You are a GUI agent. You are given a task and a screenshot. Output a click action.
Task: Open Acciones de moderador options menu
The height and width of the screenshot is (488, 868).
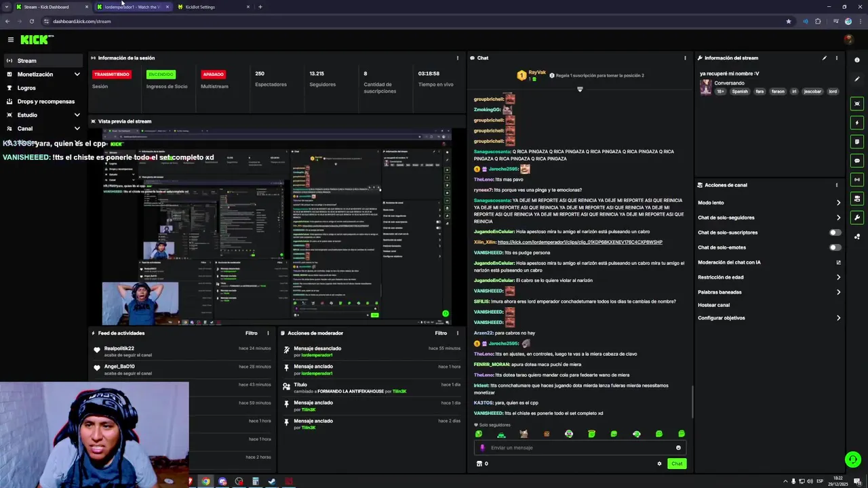tap(458, 333)
